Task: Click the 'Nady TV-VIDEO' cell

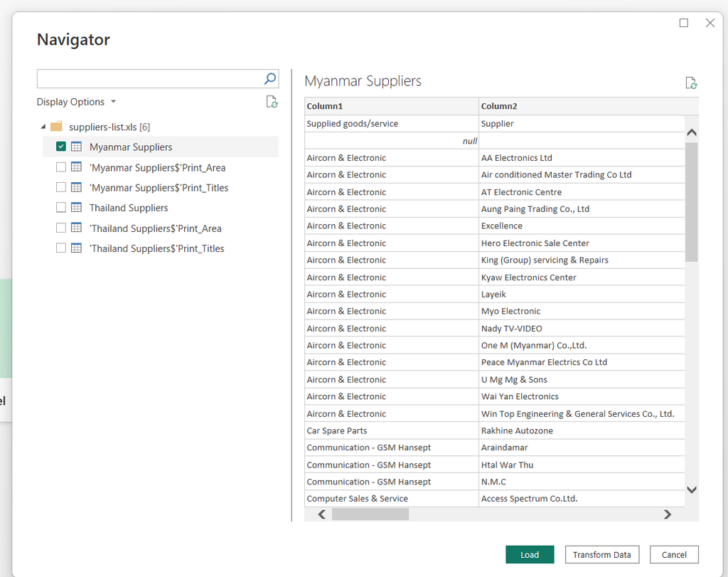Action: [582, 329]
